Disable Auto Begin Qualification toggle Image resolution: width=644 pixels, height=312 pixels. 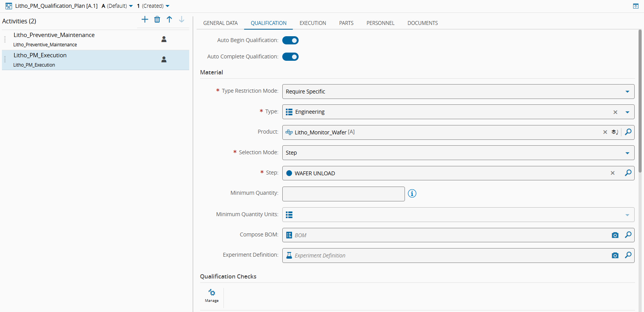pyautogui.click(x=290, y=41)
